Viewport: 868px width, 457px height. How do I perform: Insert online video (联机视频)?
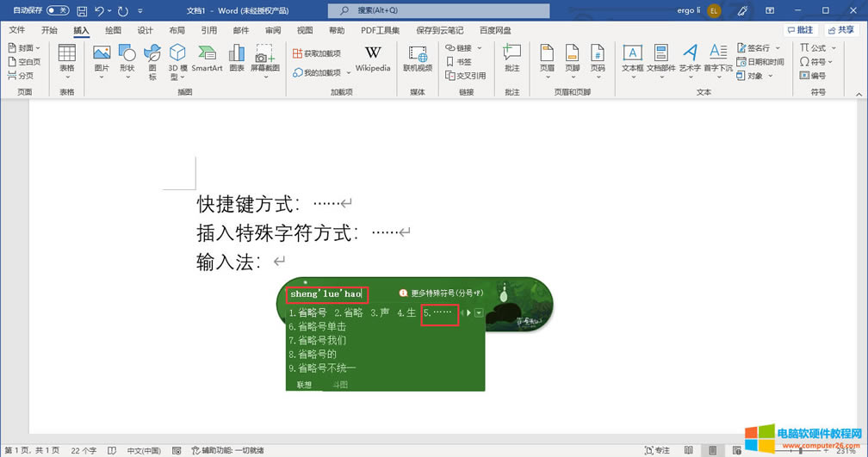[x=418, y=58]
